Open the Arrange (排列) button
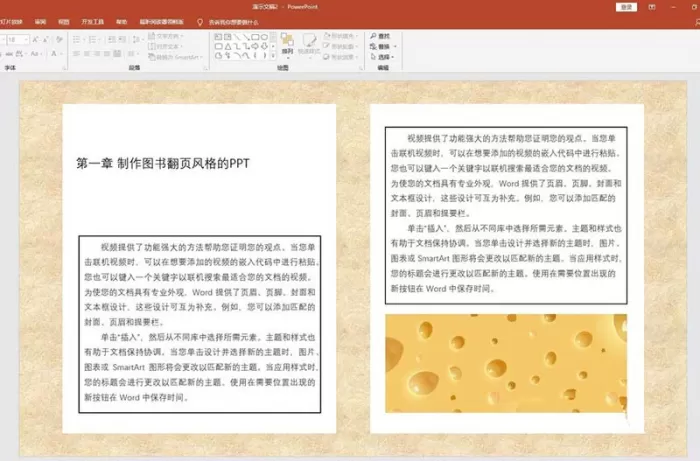The image size is (700, 461). (287, 45)
